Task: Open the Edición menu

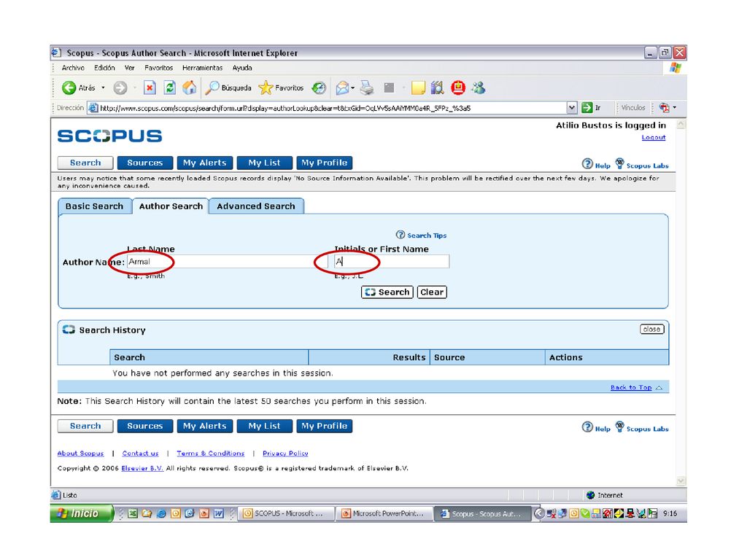Action: (x=104, y=68)
